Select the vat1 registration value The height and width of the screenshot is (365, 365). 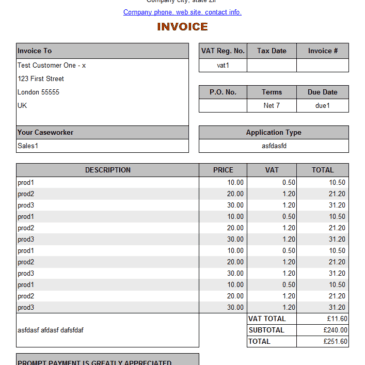tap(223, 65)
